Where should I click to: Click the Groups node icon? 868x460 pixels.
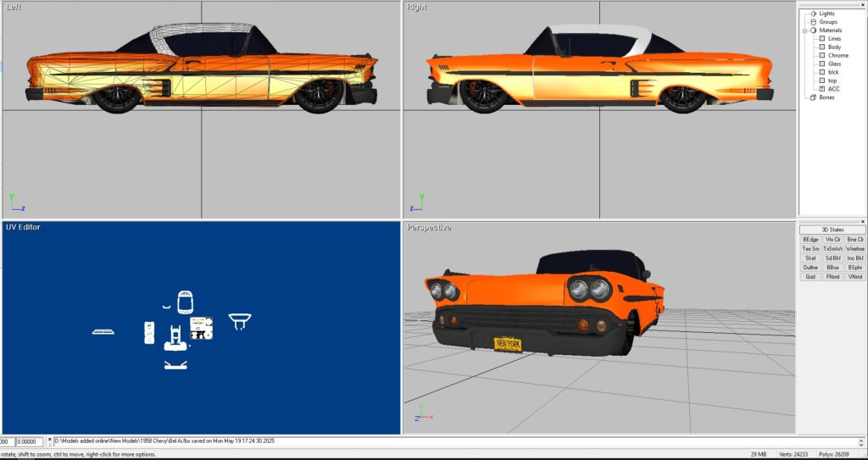(813, 22)
